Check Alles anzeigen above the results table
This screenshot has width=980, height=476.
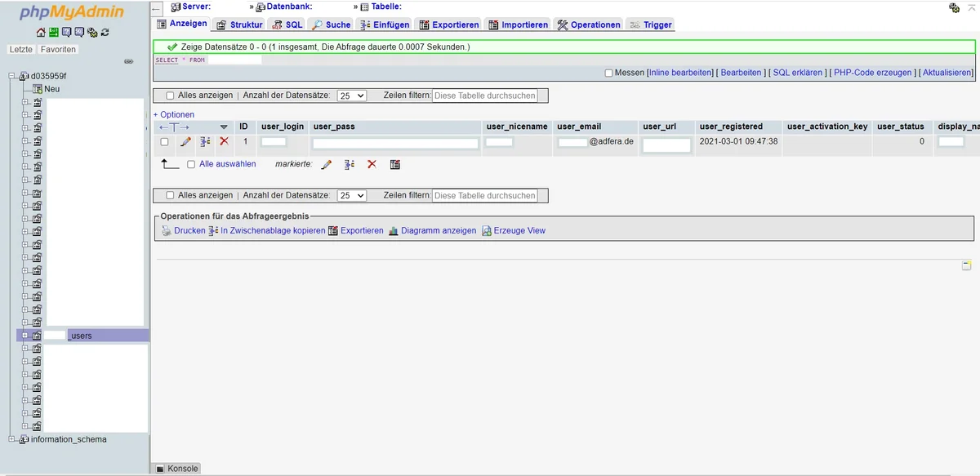[171, 95]
